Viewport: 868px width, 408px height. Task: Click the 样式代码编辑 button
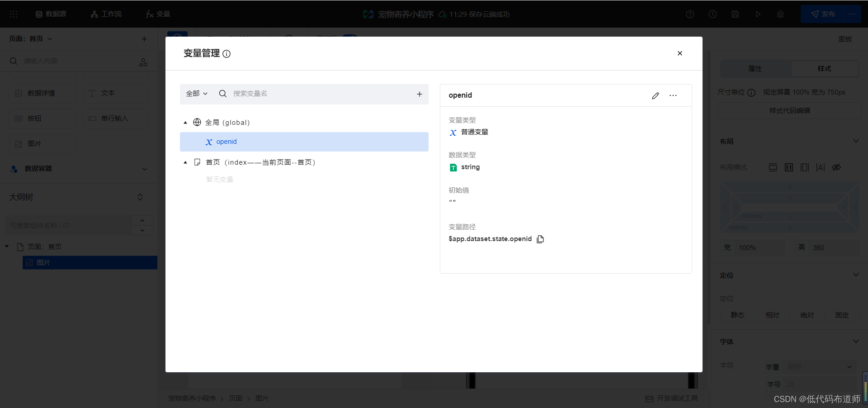[789, 110]
